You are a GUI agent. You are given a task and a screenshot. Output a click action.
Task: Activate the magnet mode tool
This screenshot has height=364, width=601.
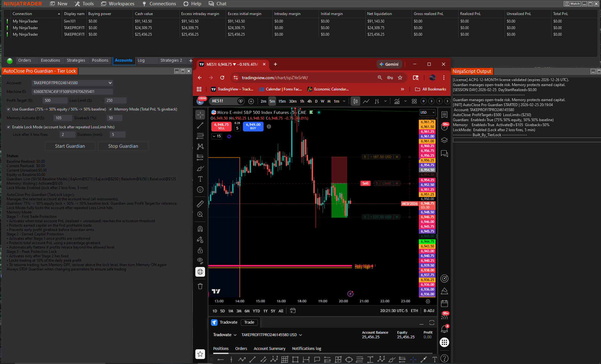coord(200,229)
